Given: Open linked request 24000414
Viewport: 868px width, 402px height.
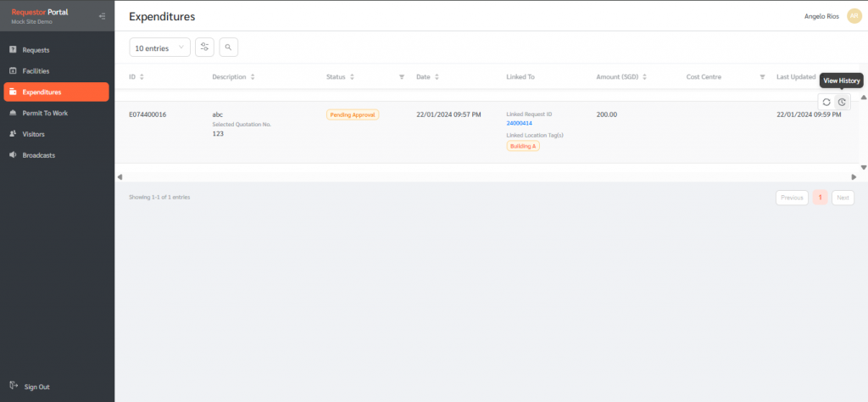Looking at the screenshot, I should (519, 123).
